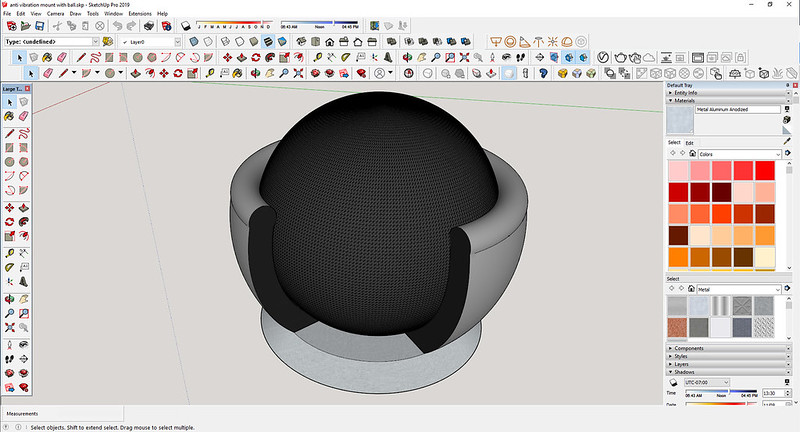Toggle X-Ray face style

click(194, 41)
